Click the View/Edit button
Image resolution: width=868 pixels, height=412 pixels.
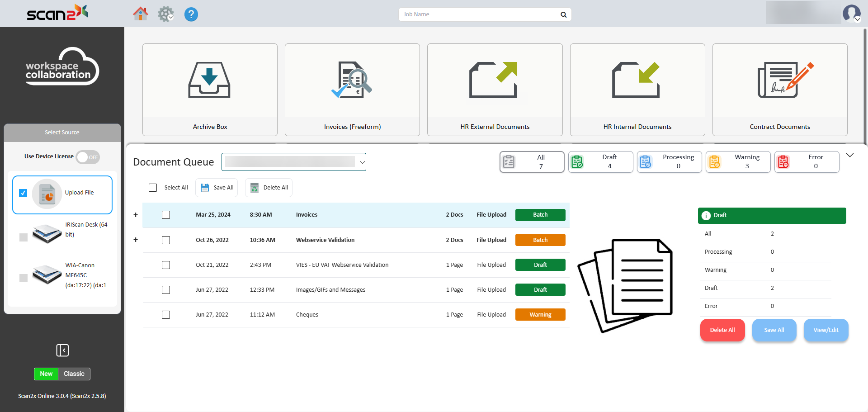826,330
